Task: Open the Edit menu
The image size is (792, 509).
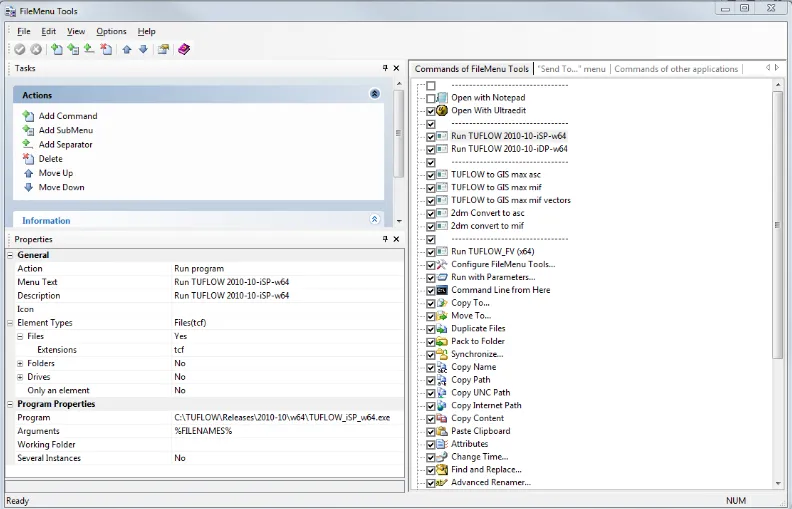Action: (48, 31)
